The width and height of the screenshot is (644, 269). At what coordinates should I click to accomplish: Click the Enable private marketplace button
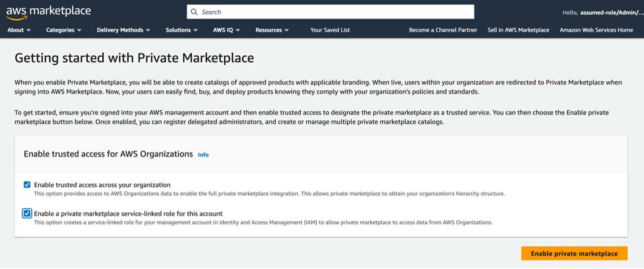[574, 253]
